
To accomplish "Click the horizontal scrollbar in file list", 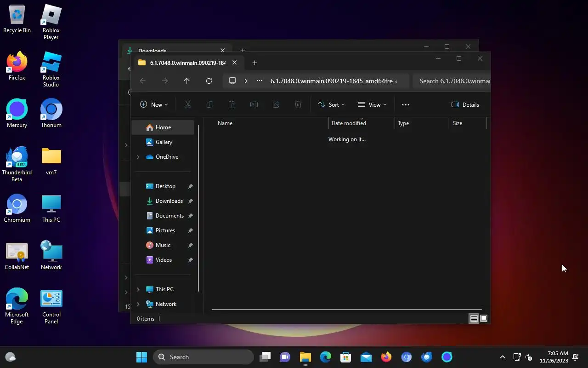I will 346,310.
